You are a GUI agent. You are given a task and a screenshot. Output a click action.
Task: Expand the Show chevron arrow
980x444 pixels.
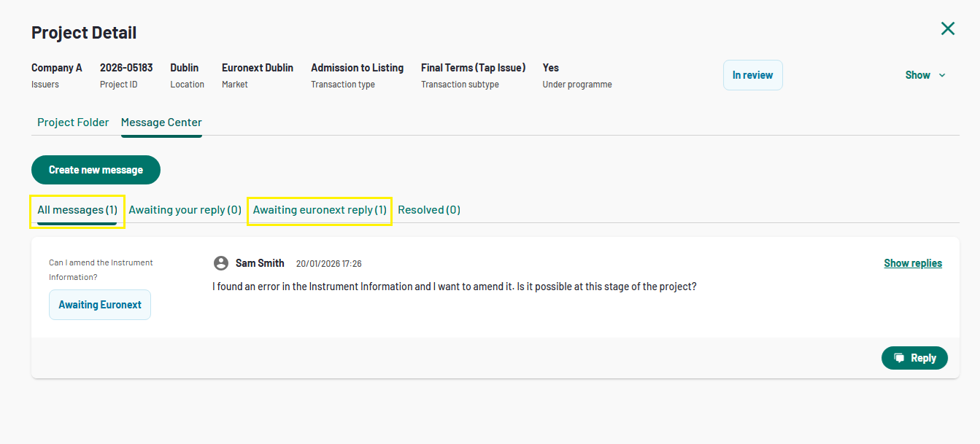pyautogui.click(x=942, y=75)
